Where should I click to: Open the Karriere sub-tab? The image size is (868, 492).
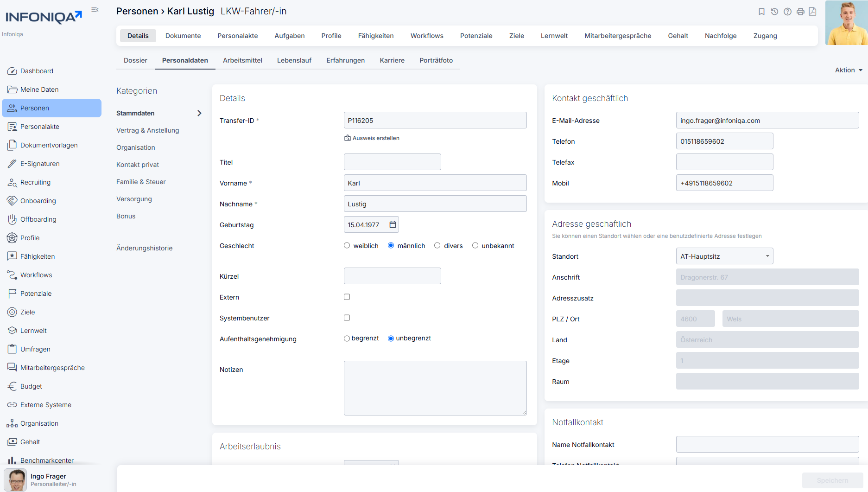392,60
